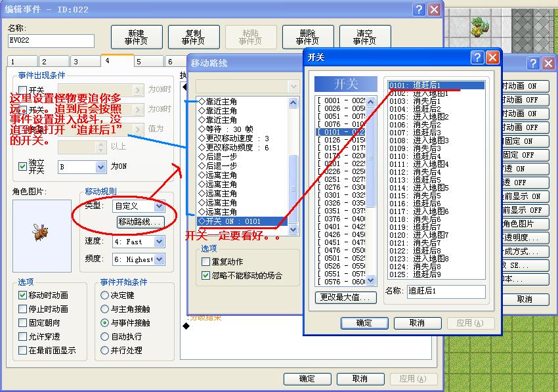
Task: Click the help button in 开关 dialog title bar
Action: (x=477, y=57)
